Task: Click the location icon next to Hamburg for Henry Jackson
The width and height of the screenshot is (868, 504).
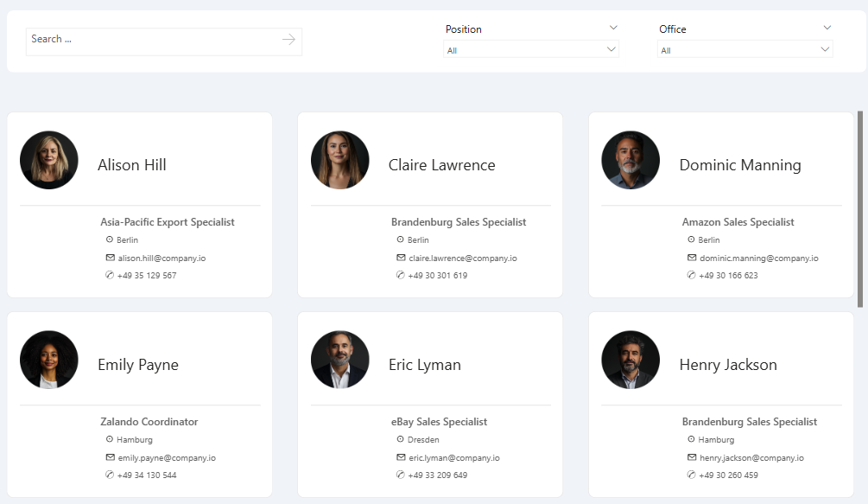Action: (x=691, y=439)
